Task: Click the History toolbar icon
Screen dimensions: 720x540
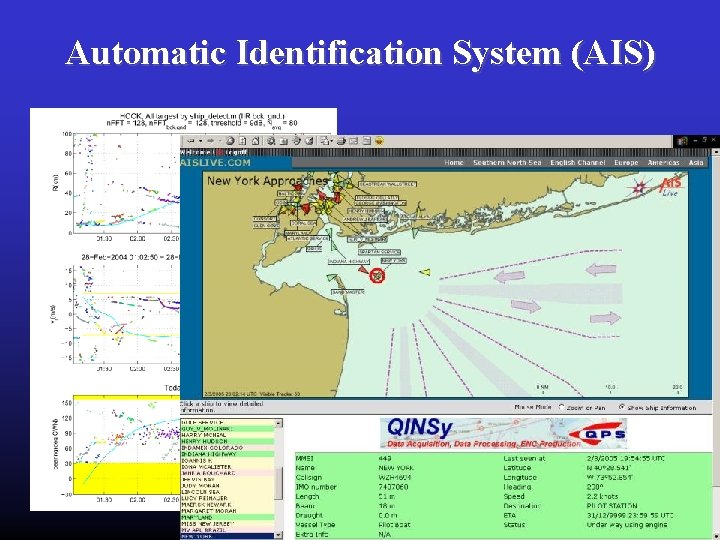Action: pos(309,141)
